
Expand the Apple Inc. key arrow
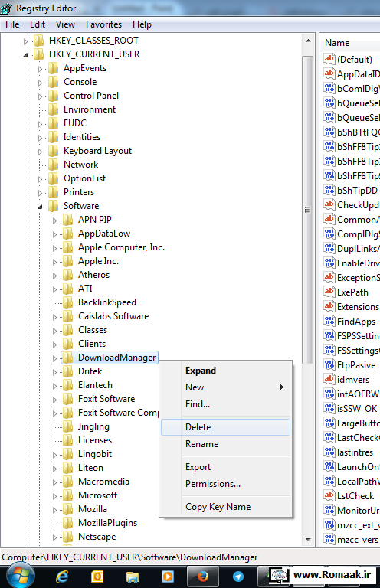(54, 262)
